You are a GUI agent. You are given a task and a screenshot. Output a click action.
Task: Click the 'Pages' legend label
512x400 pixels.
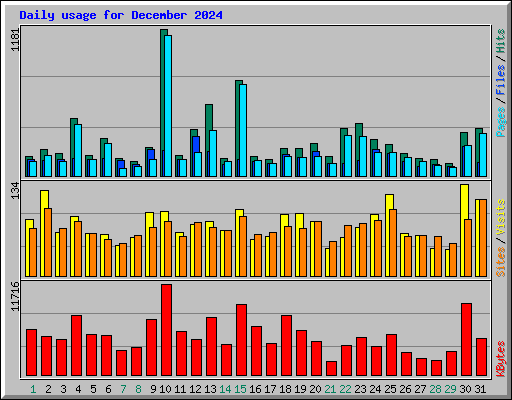coord(501,122)
